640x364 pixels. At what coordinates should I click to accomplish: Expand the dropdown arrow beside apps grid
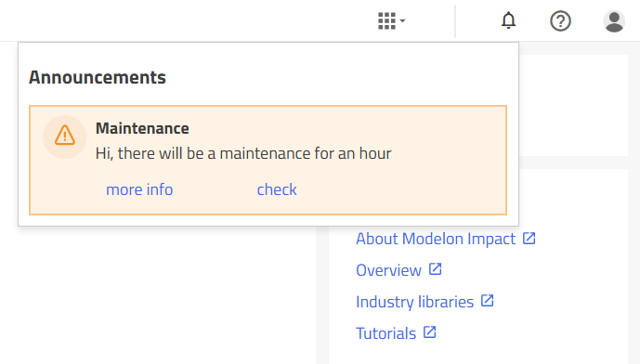(402, 20)
